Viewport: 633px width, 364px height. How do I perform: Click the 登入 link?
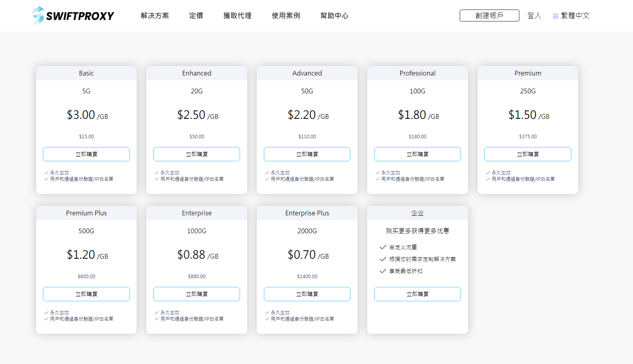pyautogui.click(x=534, y=15)
